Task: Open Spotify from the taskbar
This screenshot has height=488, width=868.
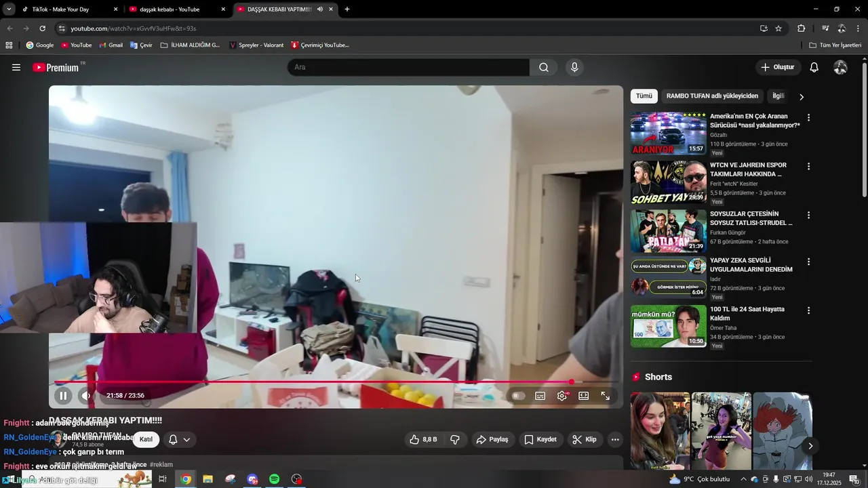Action: [274, 479]
